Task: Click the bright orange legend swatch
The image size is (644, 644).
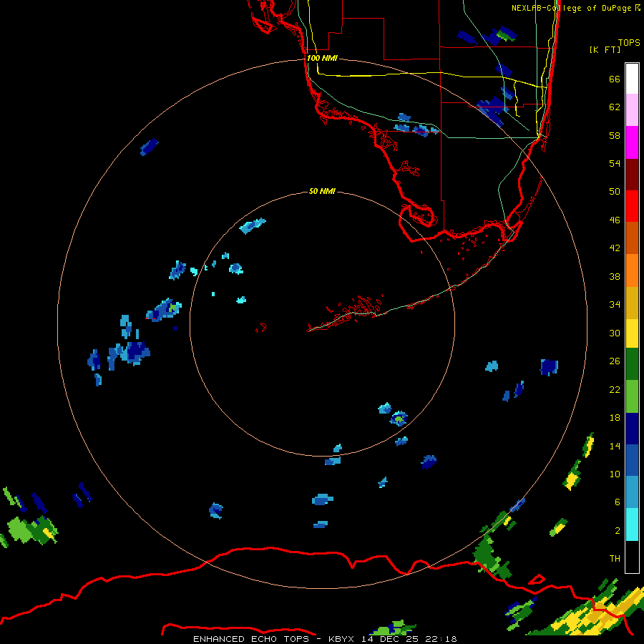Action: (x=632, y=270)
